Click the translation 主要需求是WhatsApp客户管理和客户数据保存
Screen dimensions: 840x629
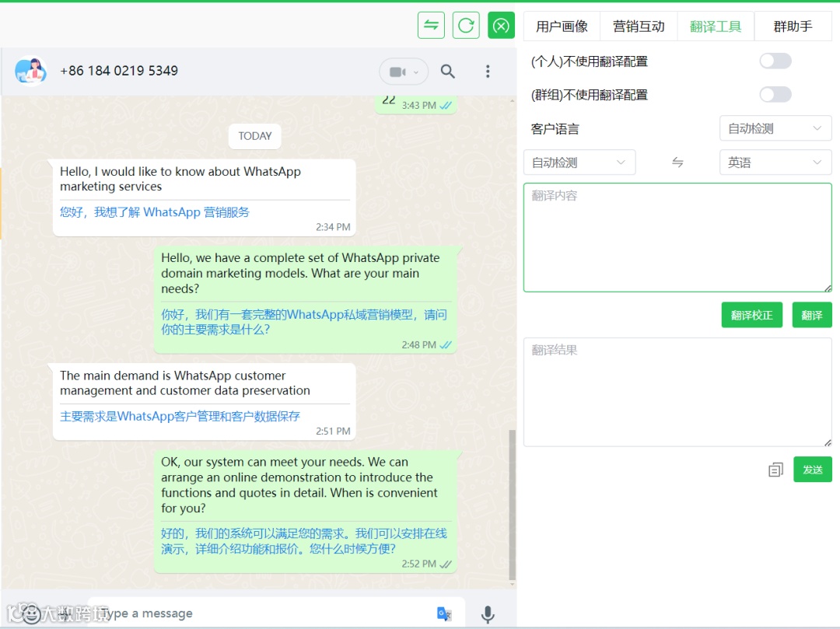tap(180, 416)
